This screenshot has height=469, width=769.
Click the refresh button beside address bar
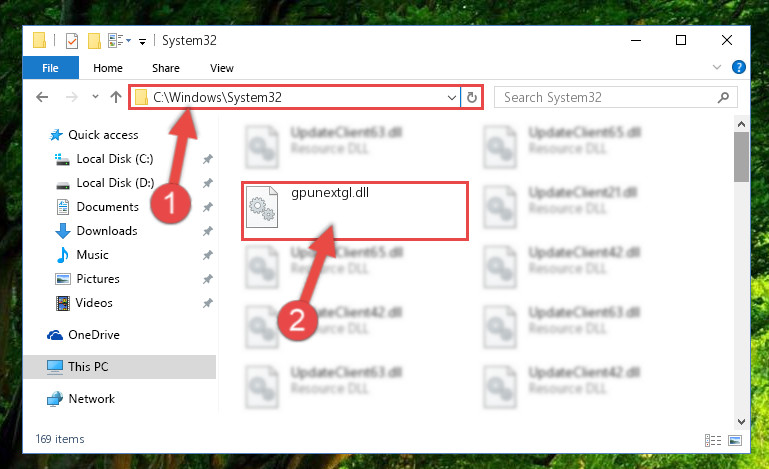(x=471, y=97)
